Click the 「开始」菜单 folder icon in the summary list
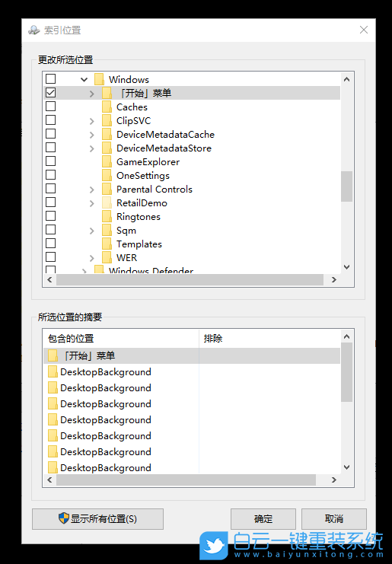The height and width of the screenshot is (564, 392). point(53,355)
